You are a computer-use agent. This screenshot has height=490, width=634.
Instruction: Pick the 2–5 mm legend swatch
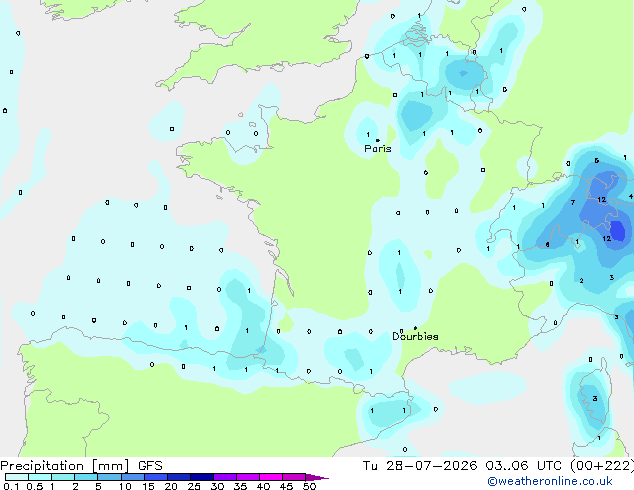(86, 477)
